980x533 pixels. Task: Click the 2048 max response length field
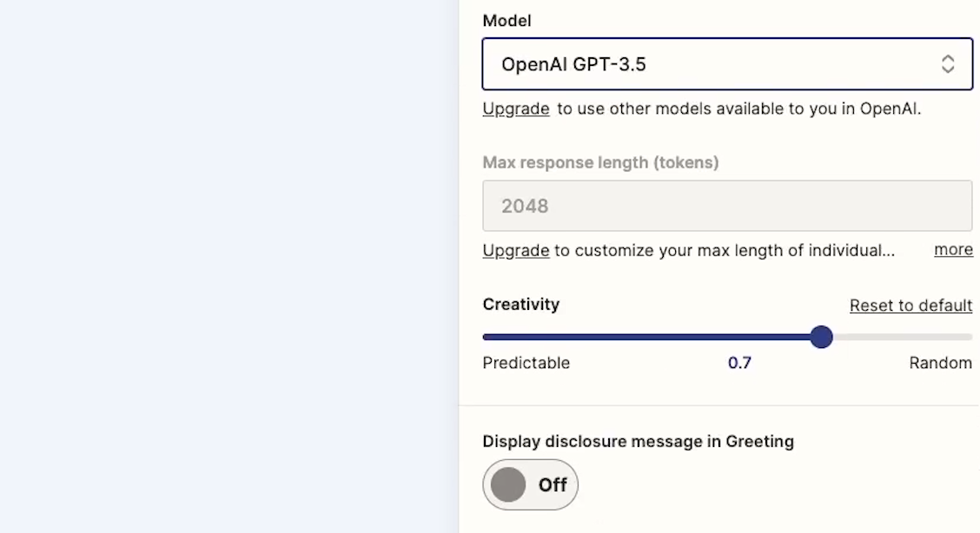click(x=727, y=206)
